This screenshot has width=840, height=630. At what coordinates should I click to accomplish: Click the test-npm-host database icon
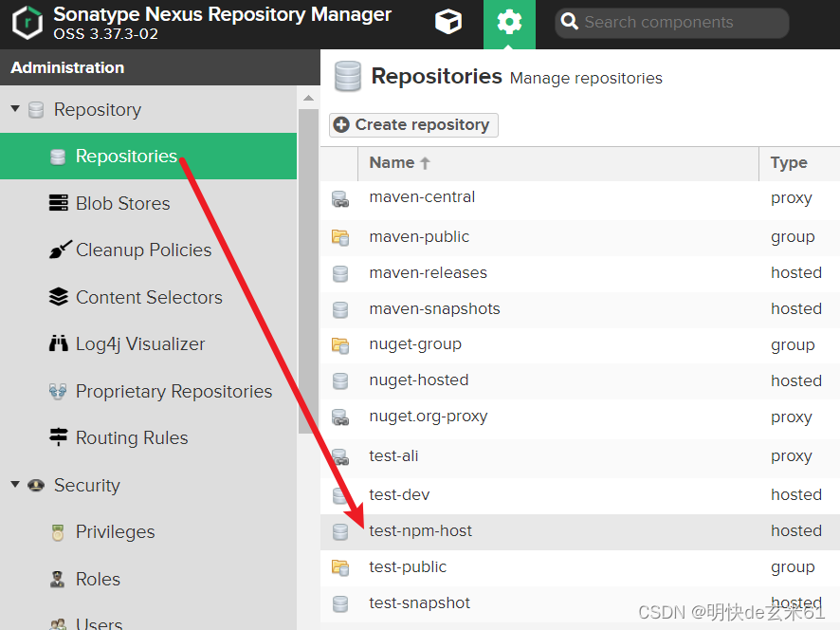pyautogui.click(x=340, y=532)
